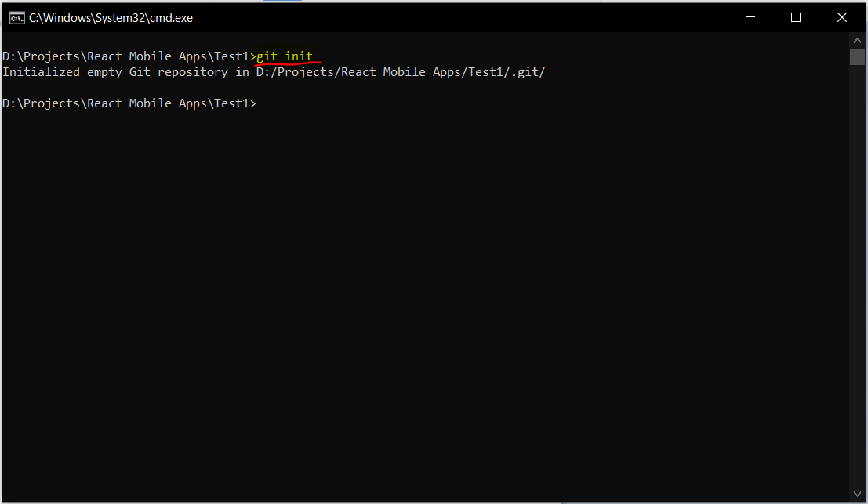Screen dimensions: 868x504
Task: Minimize the command prompt window
Action: [x=750, y=16]
